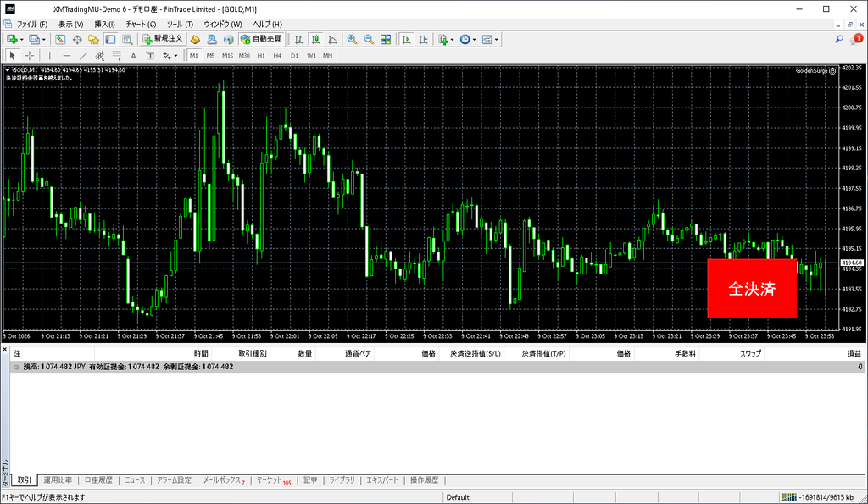Choose the text 'A' annotation tool
This screenshot has height=504, width=868.
(133, 55)
